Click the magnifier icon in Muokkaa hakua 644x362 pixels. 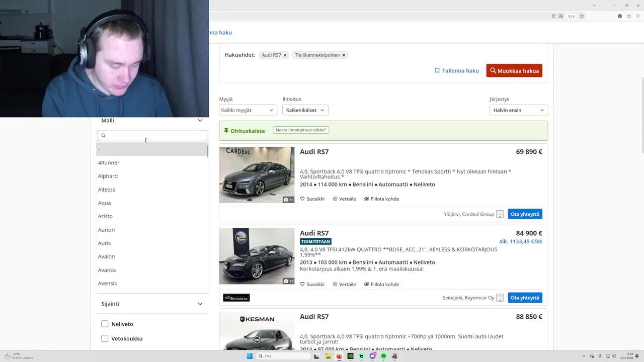pos(493,71)
